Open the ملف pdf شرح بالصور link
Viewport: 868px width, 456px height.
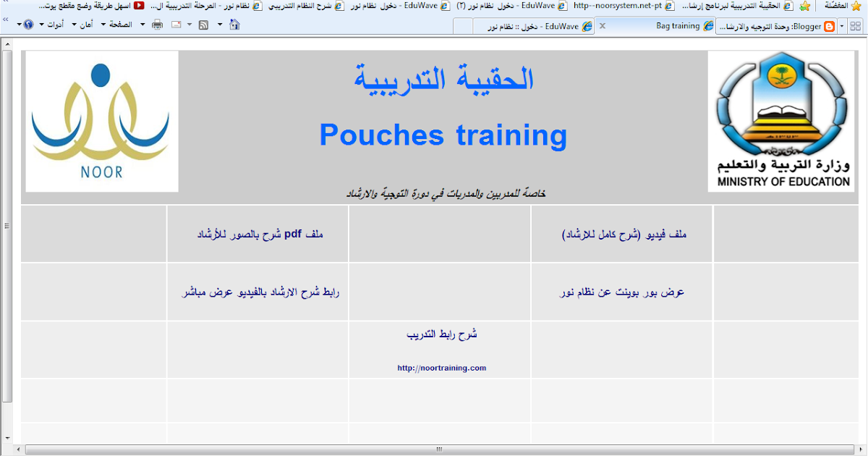click(x=260, y=235)
